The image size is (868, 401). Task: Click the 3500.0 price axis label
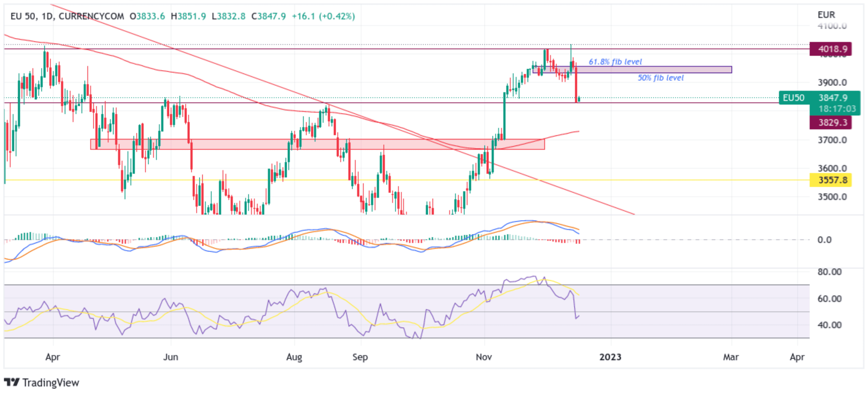[832, 197]
